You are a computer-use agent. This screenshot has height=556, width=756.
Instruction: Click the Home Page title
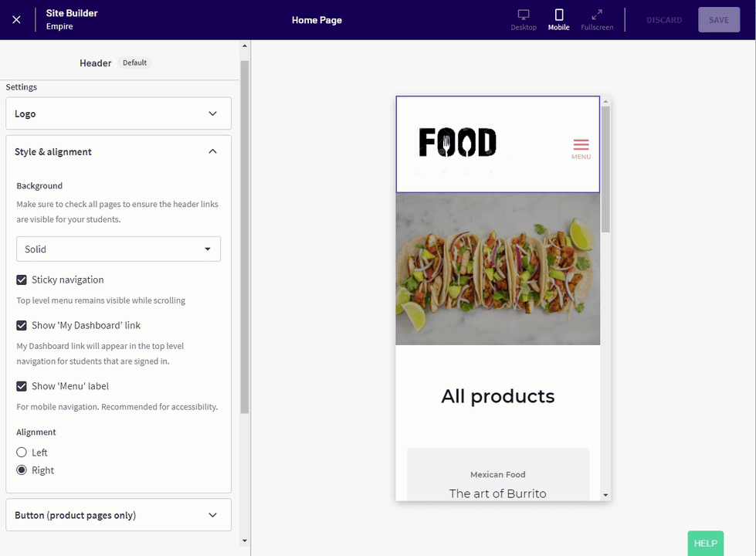click(x=317, y=20)
